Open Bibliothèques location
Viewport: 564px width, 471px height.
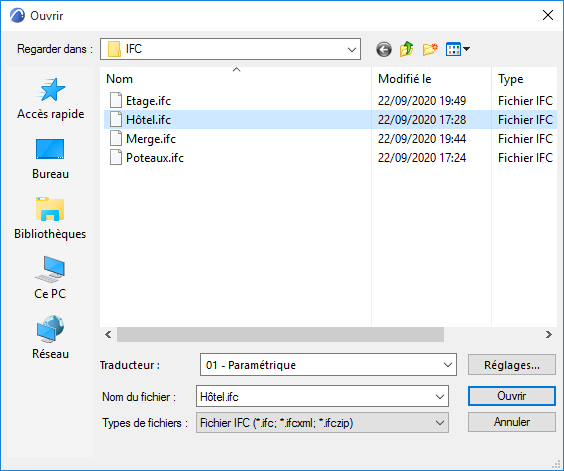pyautogui.click(x=50, y=218)
